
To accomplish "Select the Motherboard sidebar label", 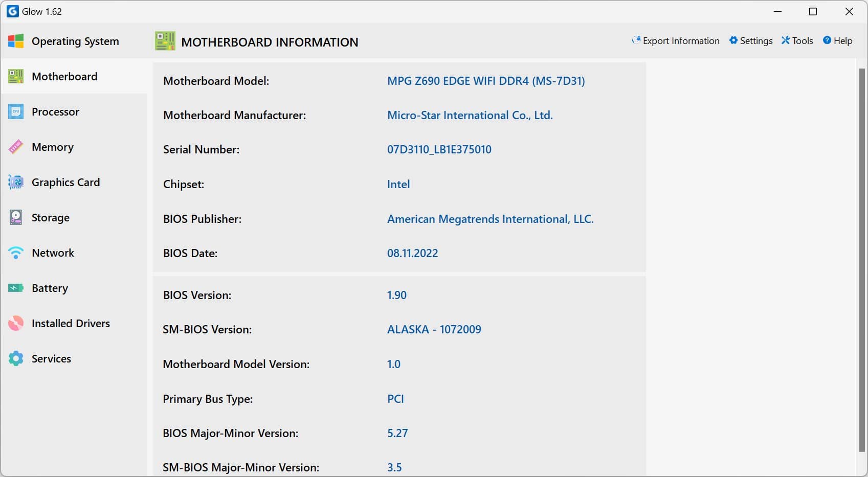I will 64,76.
